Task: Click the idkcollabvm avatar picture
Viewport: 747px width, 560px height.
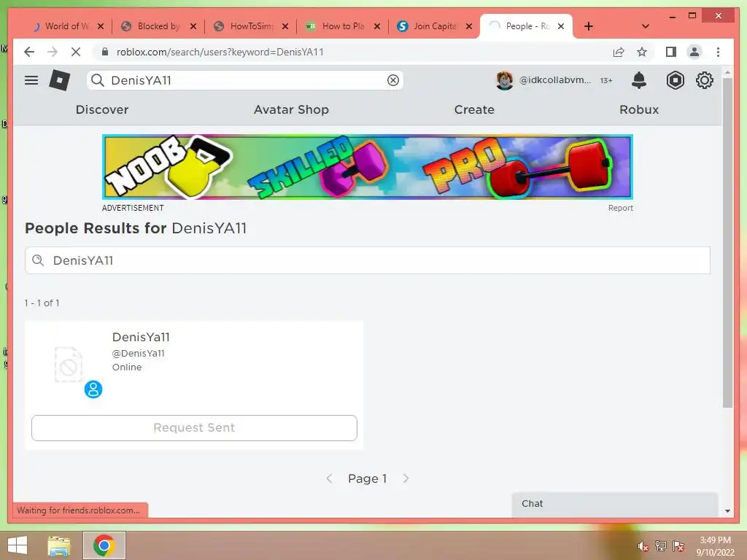Action: (505, 80)
